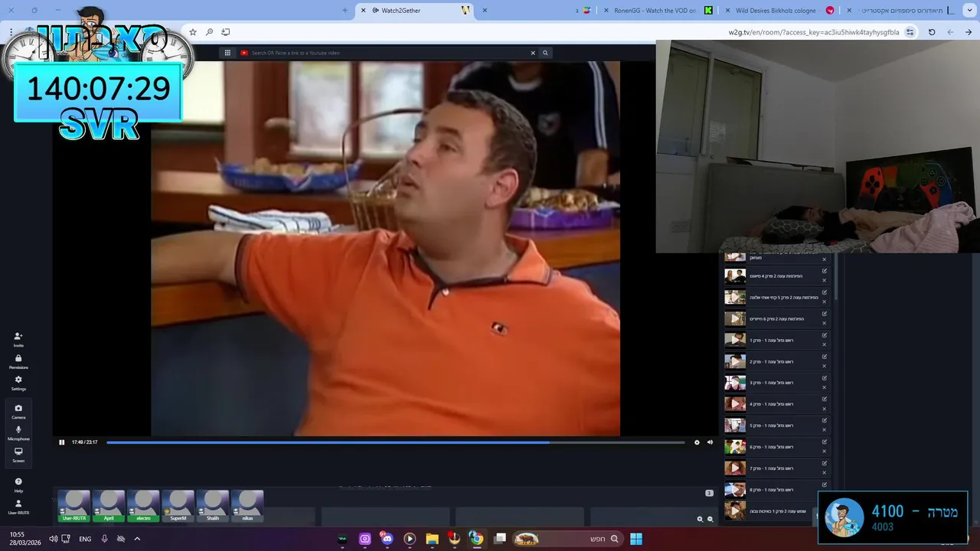Open the User-RRJTR profile in the sidebar

pos(18,507)
